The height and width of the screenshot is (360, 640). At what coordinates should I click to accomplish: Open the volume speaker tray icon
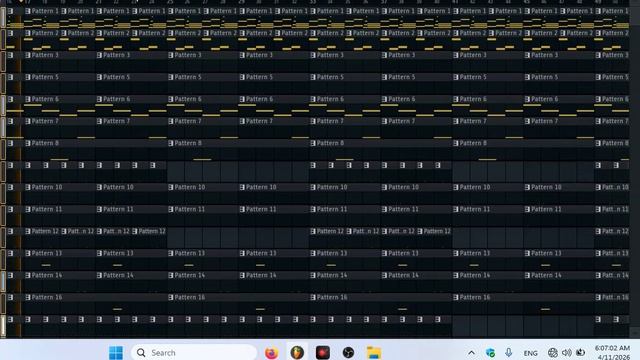click(x=567, y=353)
